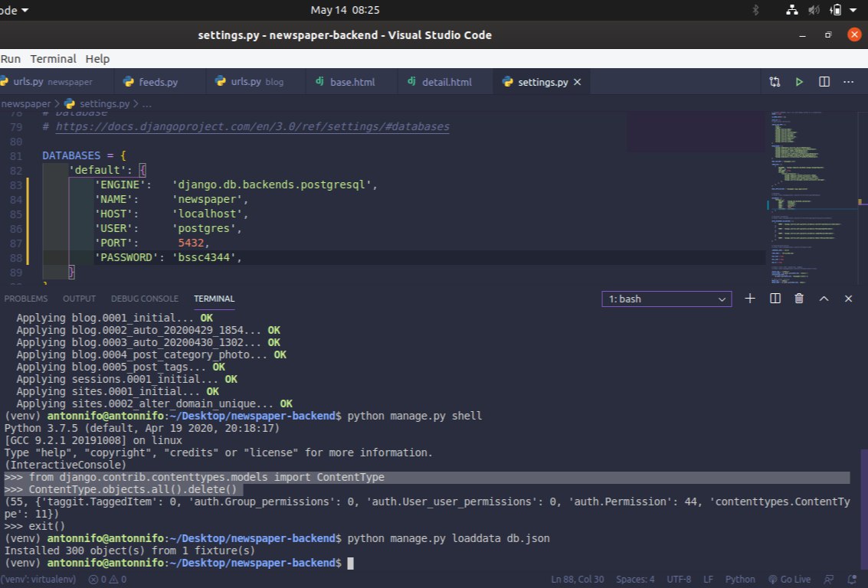Open the source control changes icon in editor toolbar
The image size is (868, 588).
coord(775,82)
